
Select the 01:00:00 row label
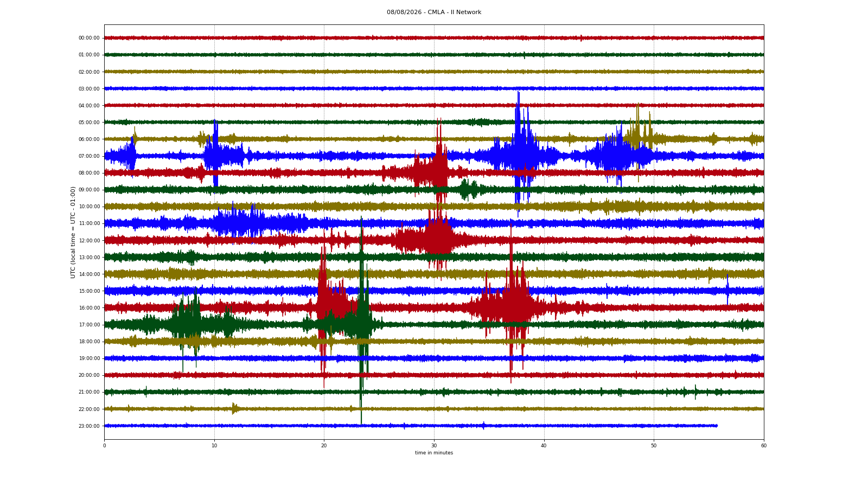pos(89,55)
